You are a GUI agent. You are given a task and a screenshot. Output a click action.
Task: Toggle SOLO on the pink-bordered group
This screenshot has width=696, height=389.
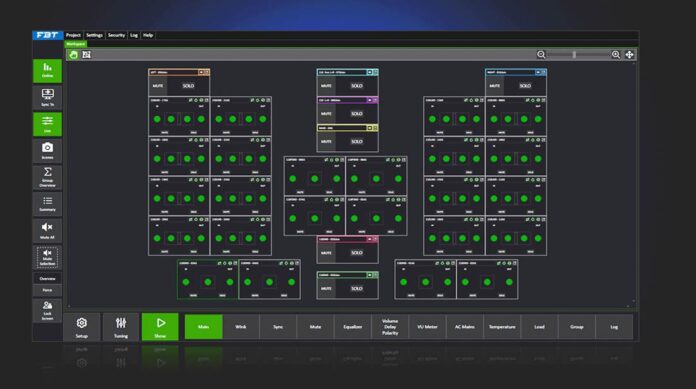(x=357, y=253)
